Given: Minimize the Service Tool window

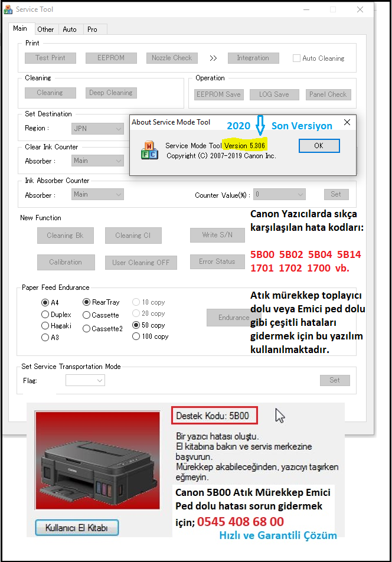Looking at the screenshot, I should [306, 9].
